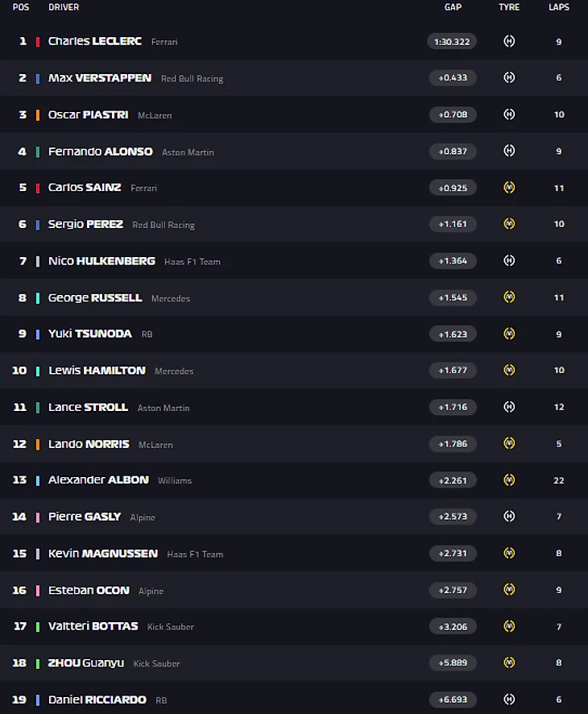Select Lewis Hamilton's driver name

(97, 371)
